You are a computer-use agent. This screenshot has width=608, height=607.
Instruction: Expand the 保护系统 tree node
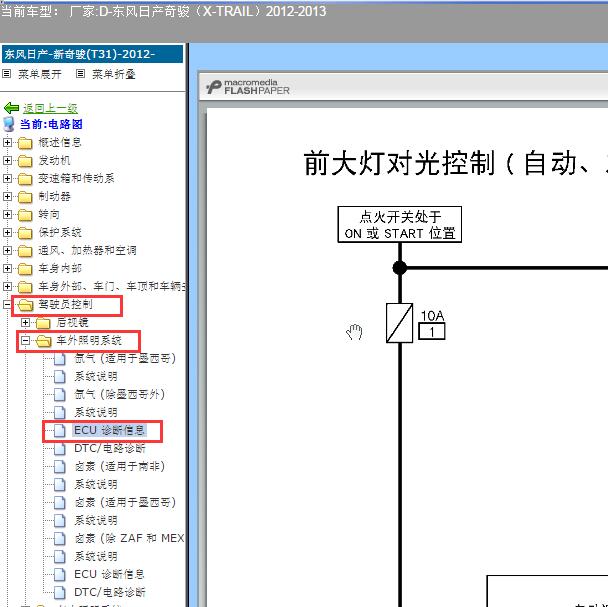pyautogui.click(x=7, y=232)
